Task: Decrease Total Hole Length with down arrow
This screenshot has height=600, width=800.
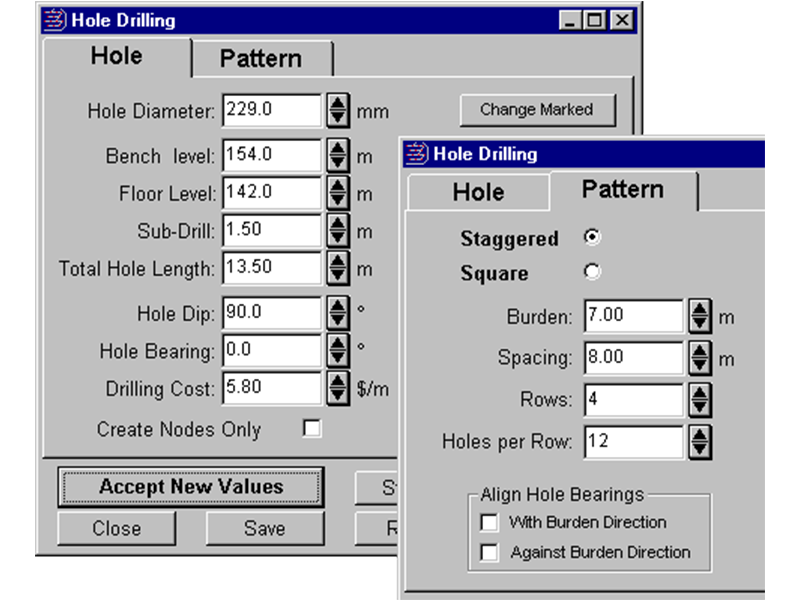Action: pyautogui.click(x=338, y=276)
